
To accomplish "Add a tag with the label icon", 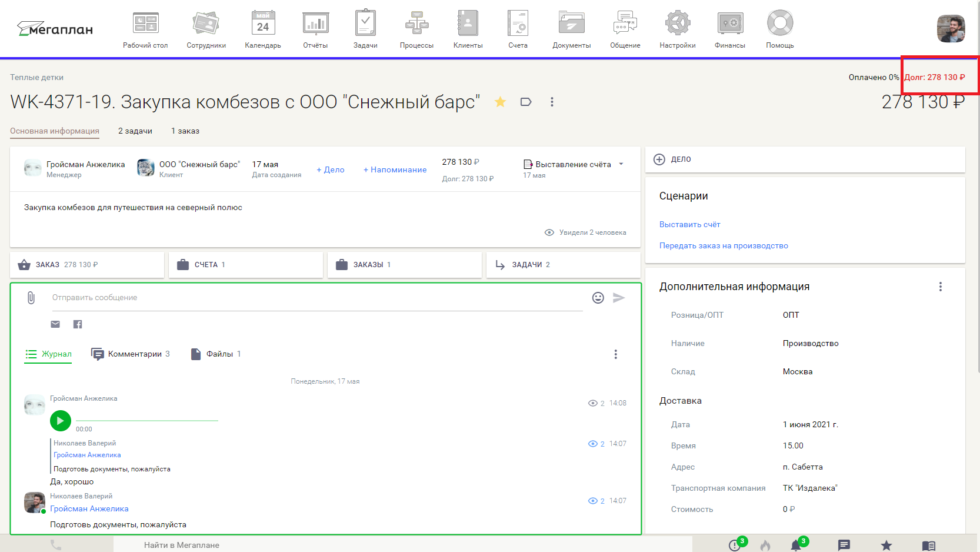I will coord(526,102).
